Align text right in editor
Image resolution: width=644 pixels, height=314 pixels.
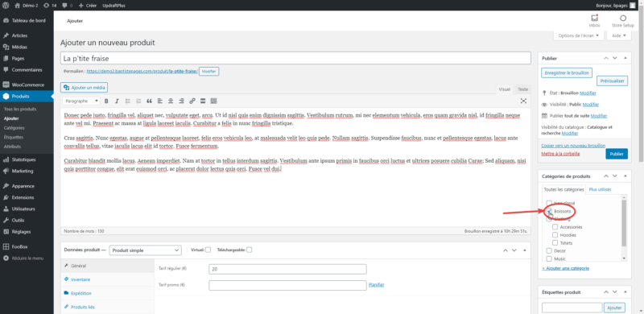click(181, 101)
